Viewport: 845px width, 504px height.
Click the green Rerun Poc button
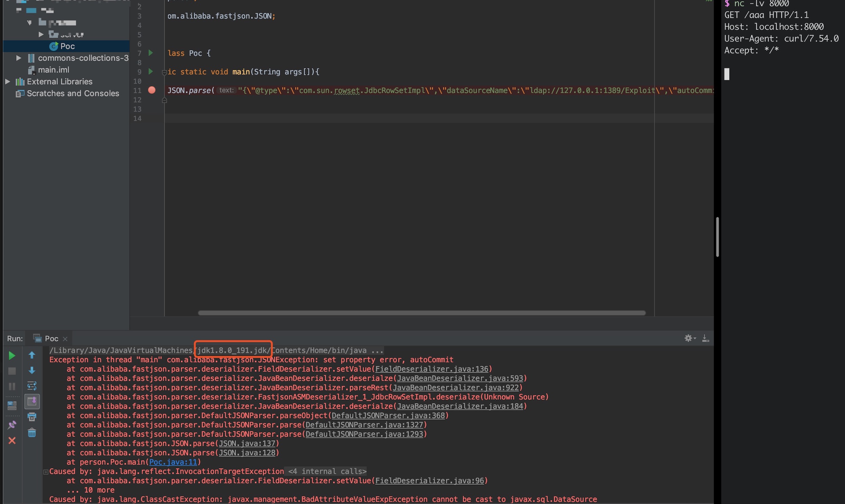point(12,356)
